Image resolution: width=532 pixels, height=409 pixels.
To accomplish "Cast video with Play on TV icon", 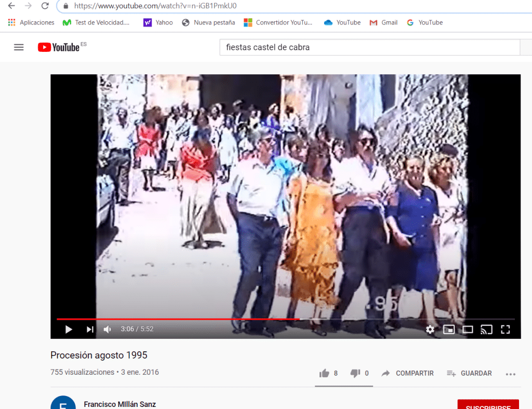I will (486, 330).
